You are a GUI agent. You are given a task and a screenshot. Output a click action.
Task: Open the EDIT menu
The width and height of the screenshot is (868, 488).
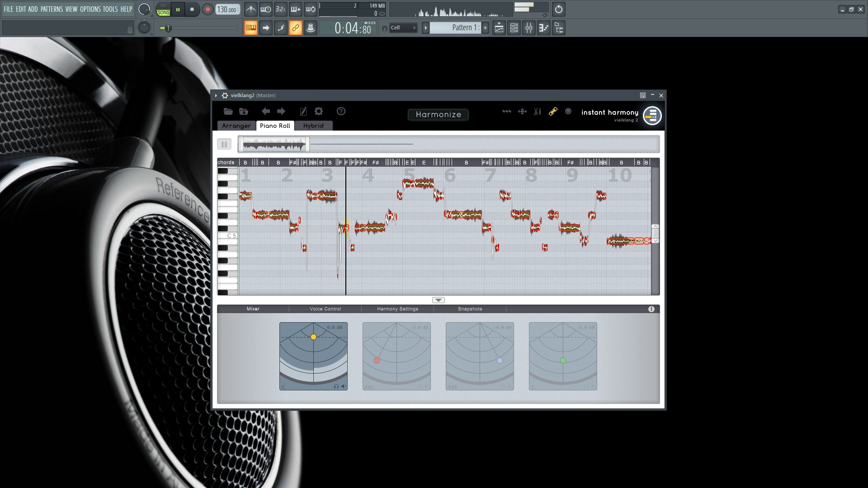21,9
